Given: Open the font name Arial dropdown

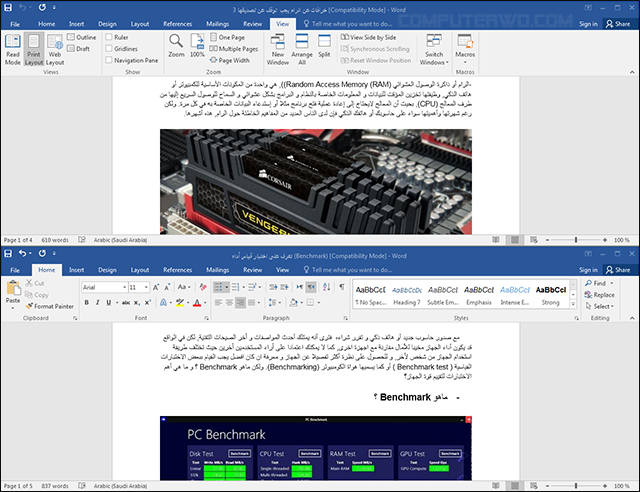Looking at the screenshot, I should (x=124, y=287).
